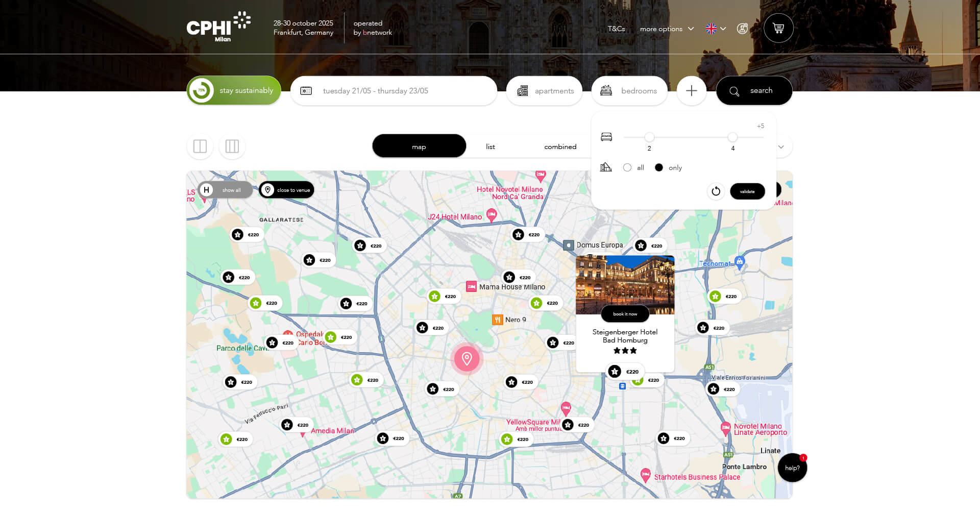Click the €220 marker below Viale Enrico Forlanini
Image resolution: width=980 pixels, height=514 pixels.
click(722, 389)
